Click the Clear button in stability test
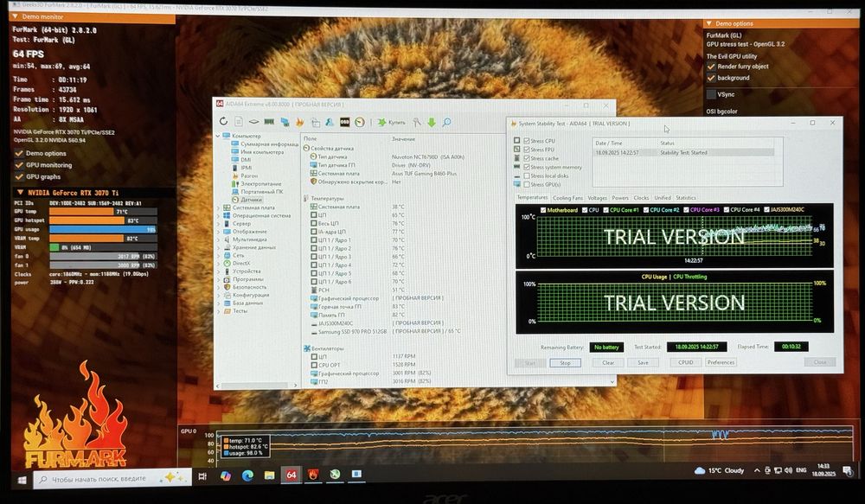Viewport: 865px width, 504px height. click(608, 363)
